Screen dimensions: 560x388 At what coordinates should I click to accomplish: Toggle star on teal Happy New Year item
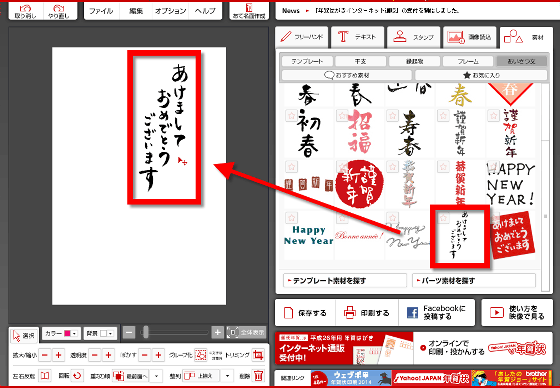point(291,217)
